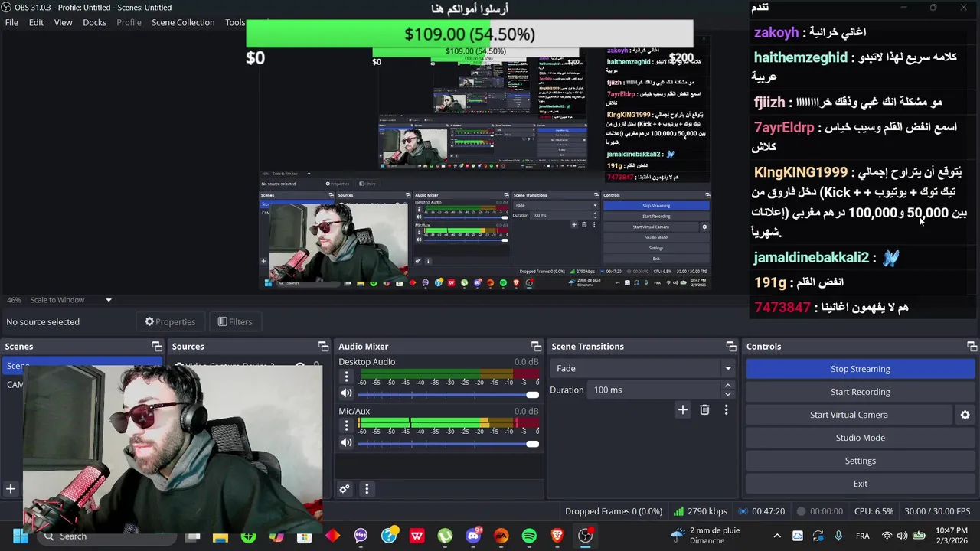Open Spotify from the taskbar
Image resolution: width=980 pixels, height=551 pixels.
point(529,536)
